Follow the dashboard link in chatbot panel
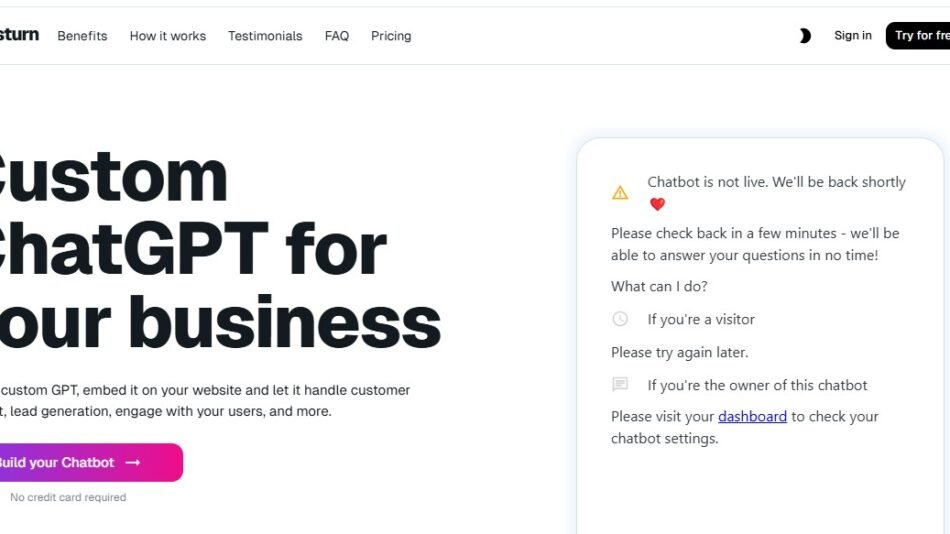Screen dimensions: 950x534 pyautogui.click(x=752, y=416)
